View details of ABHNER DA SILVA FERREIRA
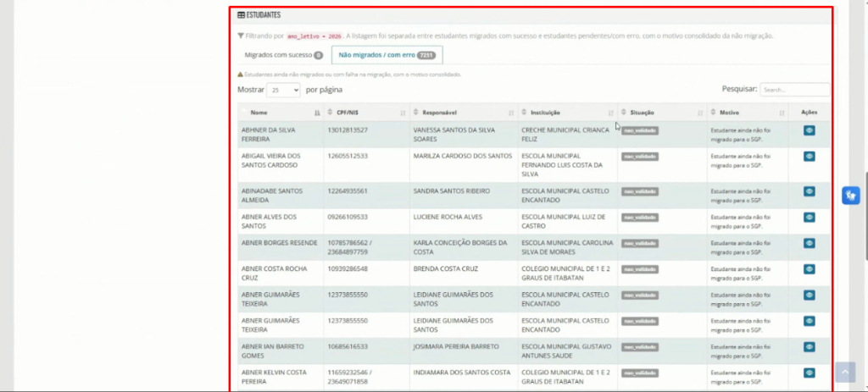Screen dimensions: 868x392 (810, 130)
